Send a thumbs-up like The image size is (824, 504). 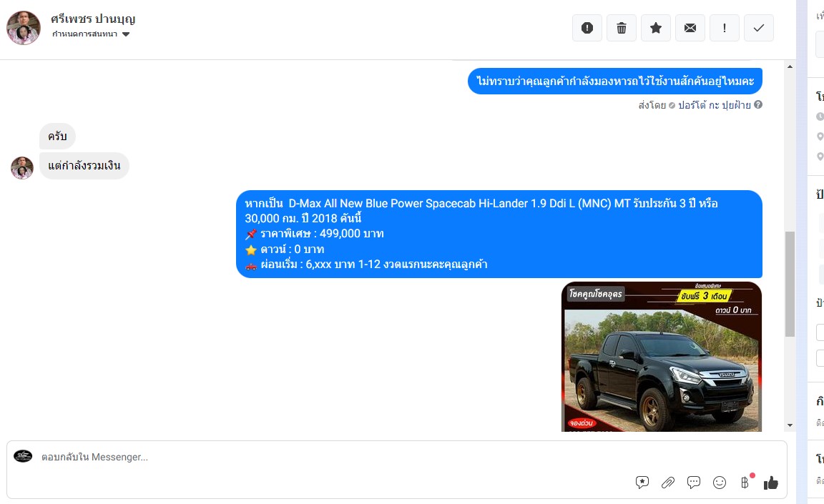pyautogui.click(x=771, y=483)
